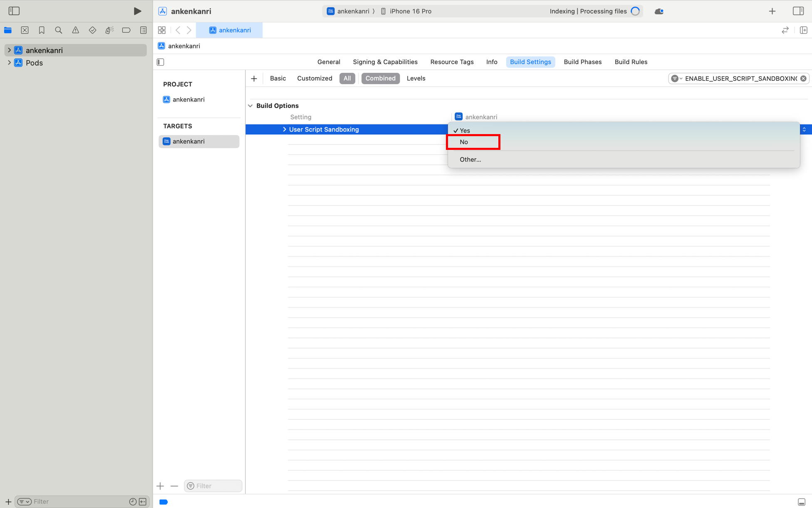This screenshot has height=508, width=812.
Task: Click the navigator Filter field
Action: tap(79, 502)
